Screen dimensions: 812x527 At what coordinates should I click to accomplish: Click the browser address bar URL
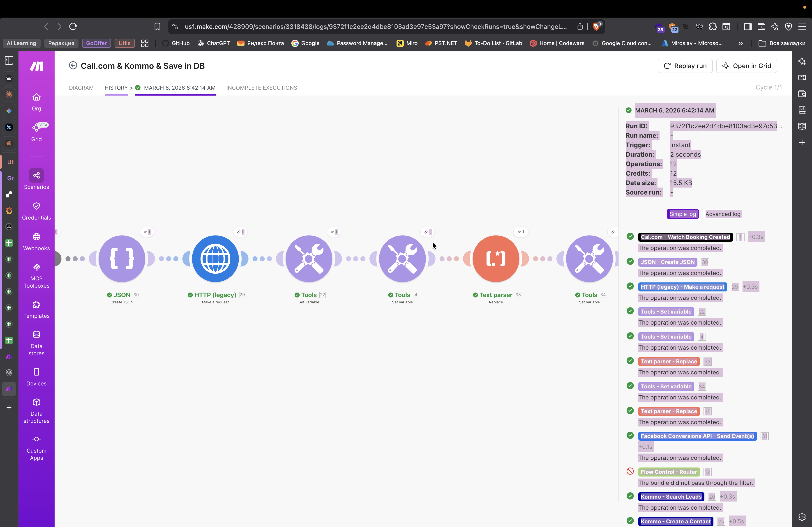[375, 27]
